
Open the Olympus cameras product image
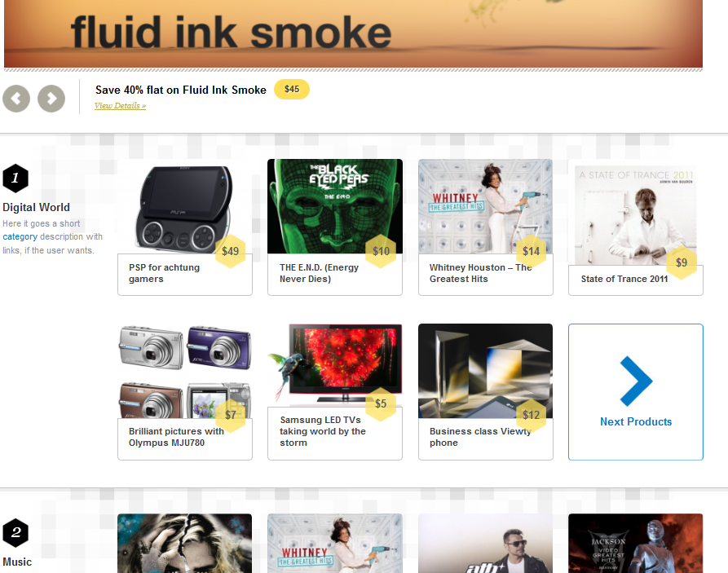[185, 372]
